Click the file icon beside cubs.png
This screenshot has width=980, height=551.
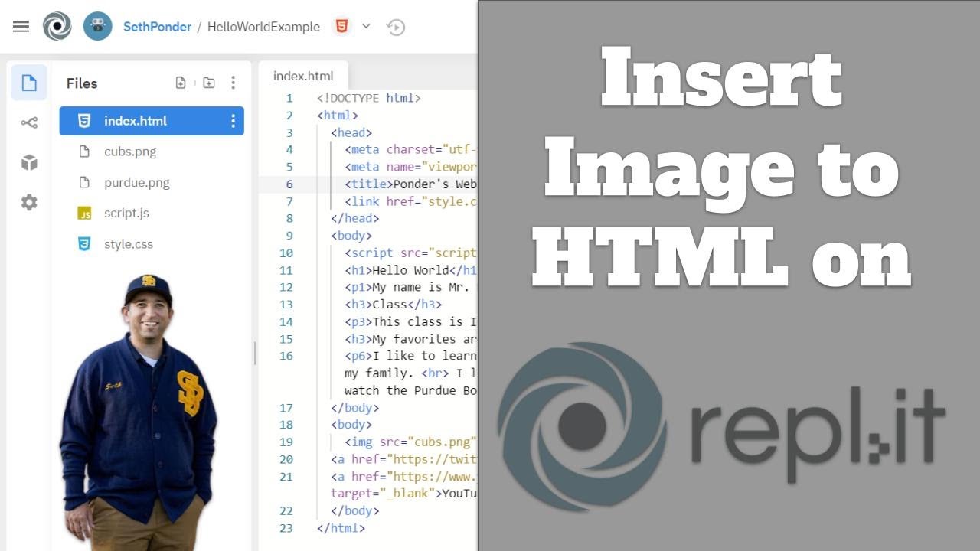tap(84, 152)
